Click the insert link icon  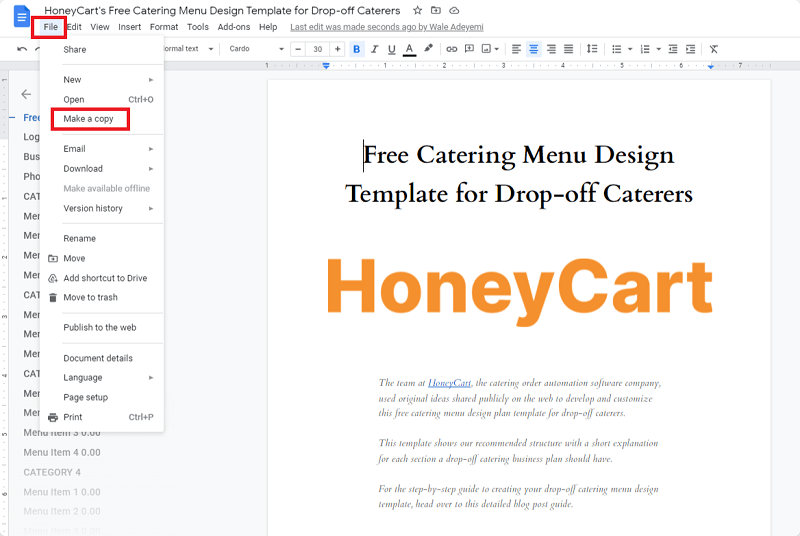pyautogui.click(x=452, y=49)
